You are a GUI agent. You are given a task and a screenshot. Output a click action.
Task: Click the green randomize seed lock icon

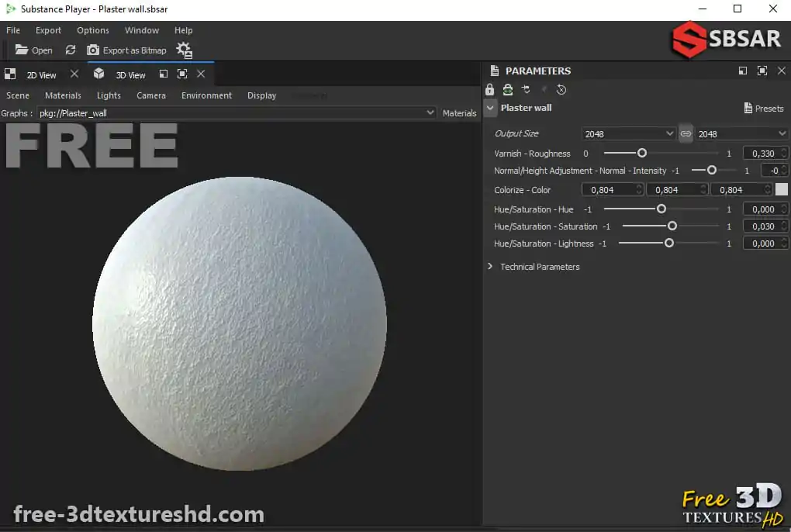(x=508, y=90)
